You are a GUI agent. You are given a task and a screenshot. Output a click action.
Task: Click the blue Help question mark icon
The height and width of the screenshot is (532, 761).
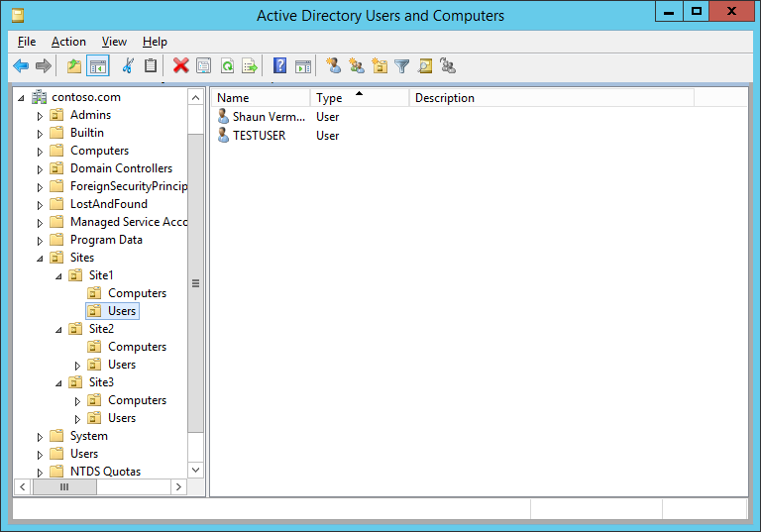pyautogui.click(x=280, y=65)
